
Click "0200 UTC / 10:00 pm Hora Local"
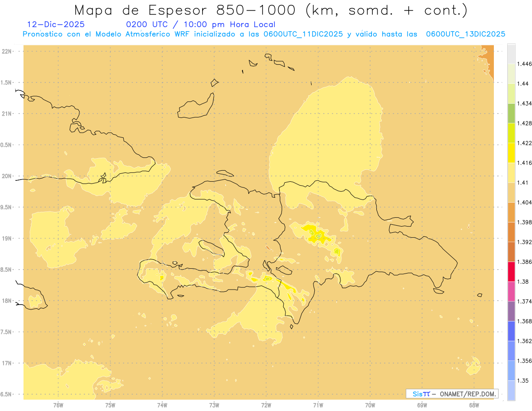point(200,25)
